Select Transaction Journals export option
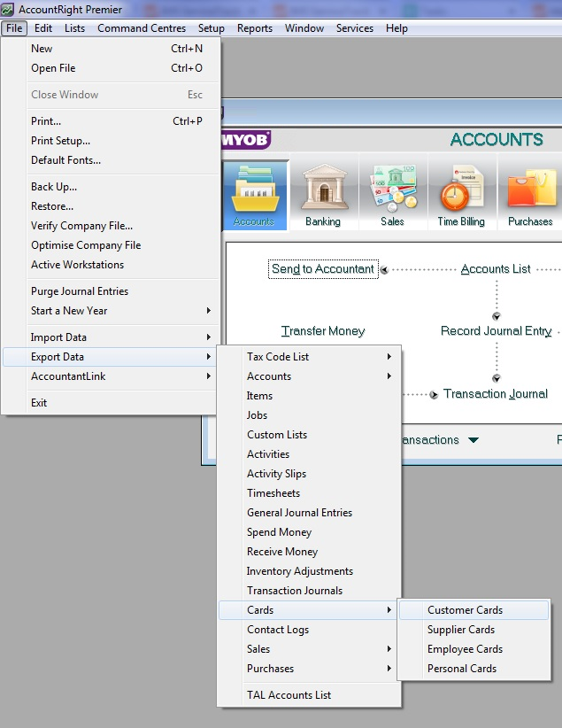The height and width of the screenshot is (728, 562). point(309,591)
